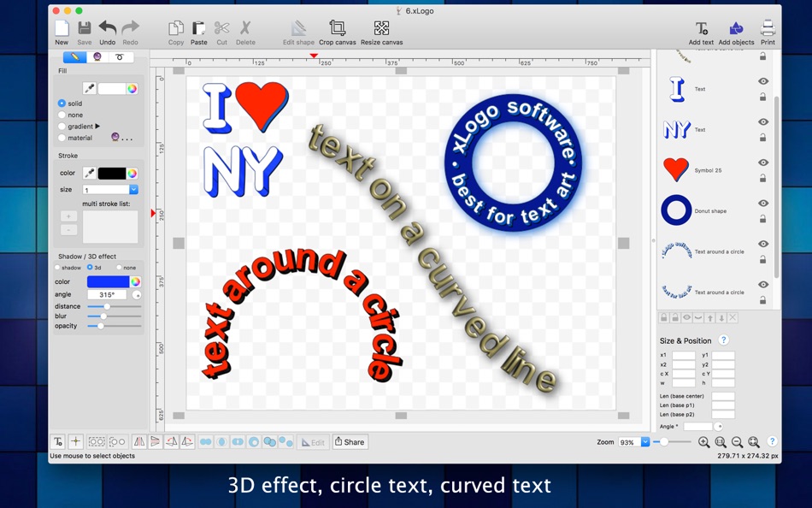The image size is (812, 508).
Task: Hide the NY text layer
Action: click(762, 122)
